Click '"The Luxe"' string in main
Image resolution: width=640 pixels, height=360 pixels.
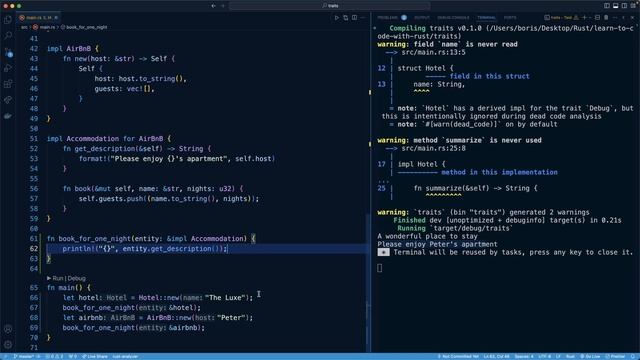tap(226, 298)
